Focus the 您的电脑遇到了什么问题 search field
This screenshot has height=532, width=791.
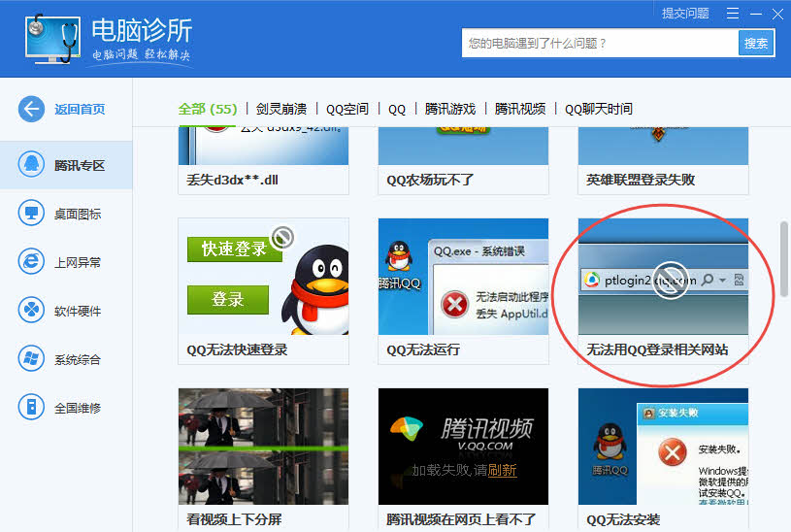[x=600, y=44]
